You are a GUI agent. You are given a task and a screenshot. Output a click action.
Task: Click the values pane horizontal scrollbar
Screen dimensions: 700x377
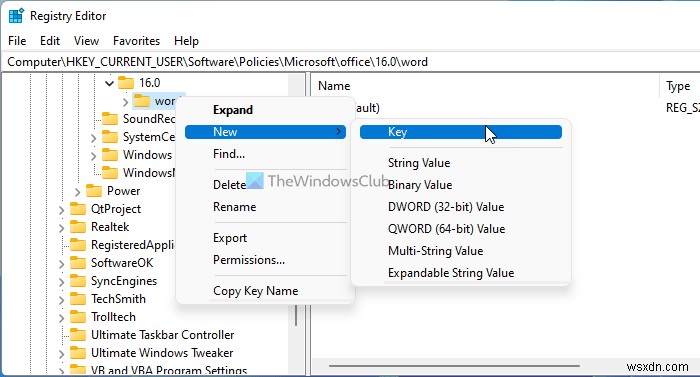(454, 366)
